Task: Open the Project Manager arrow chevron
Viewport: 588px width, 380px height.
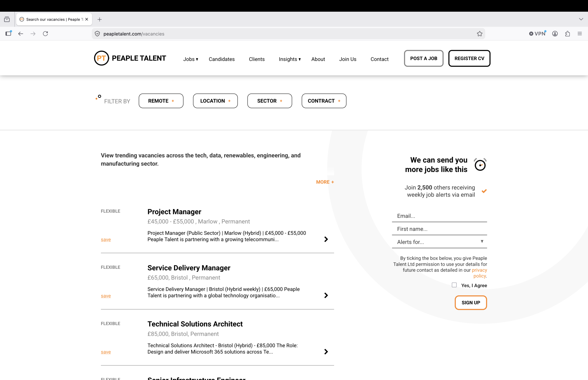Action: [x=326, y=239]
